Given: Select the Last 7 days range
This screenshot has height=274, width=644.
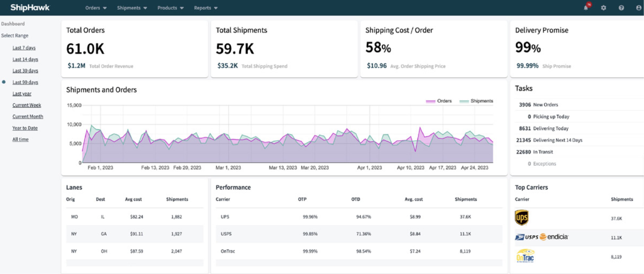Looking at the screenshot, I should click(x=24, y=48).
